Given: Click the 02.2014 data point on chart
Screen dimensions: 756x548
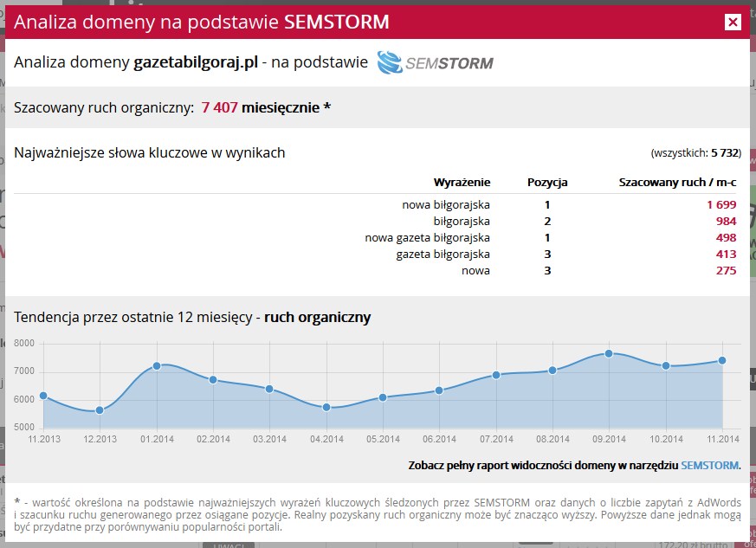Looking at the screenshot, I should (213, 380).
